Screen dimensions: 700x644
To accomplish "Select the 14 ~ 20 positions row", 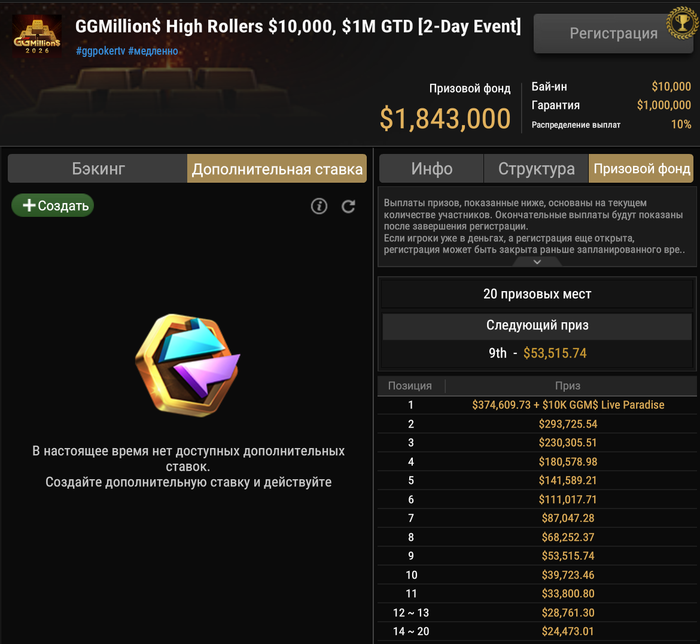I will point(537,632).
